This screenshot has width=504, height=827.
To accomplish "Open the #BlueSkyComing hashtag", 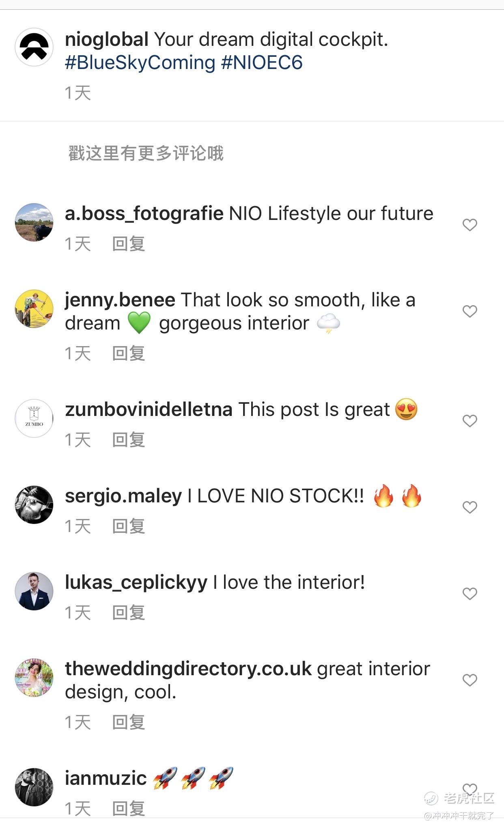I will 140,63.
